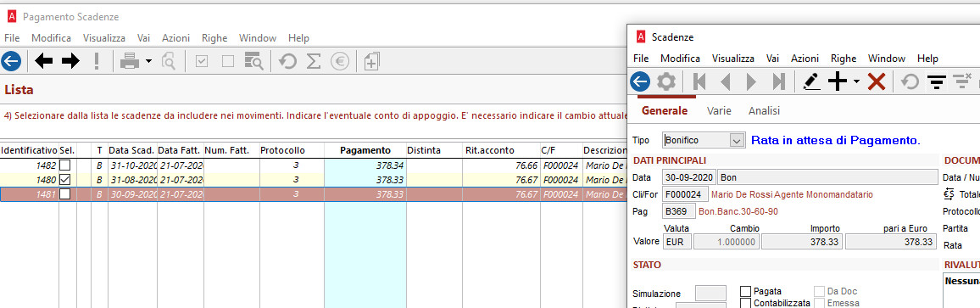Click the Cambio field 1.000000

(x=727, y=242)
